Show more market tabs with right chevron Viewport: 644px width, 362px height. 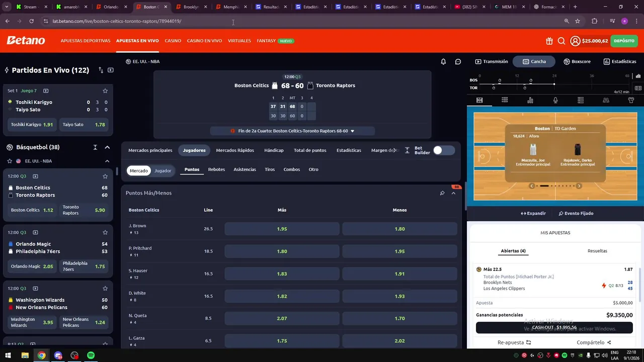point(394,150)
